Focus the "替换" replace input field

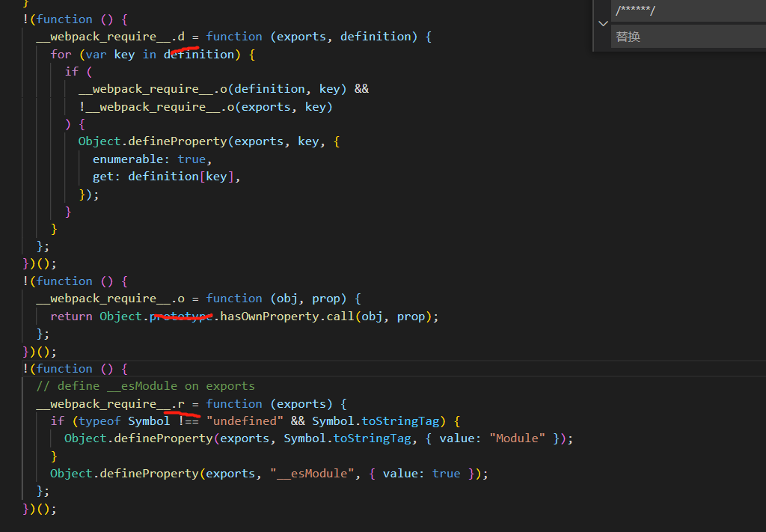pos(688,37)
